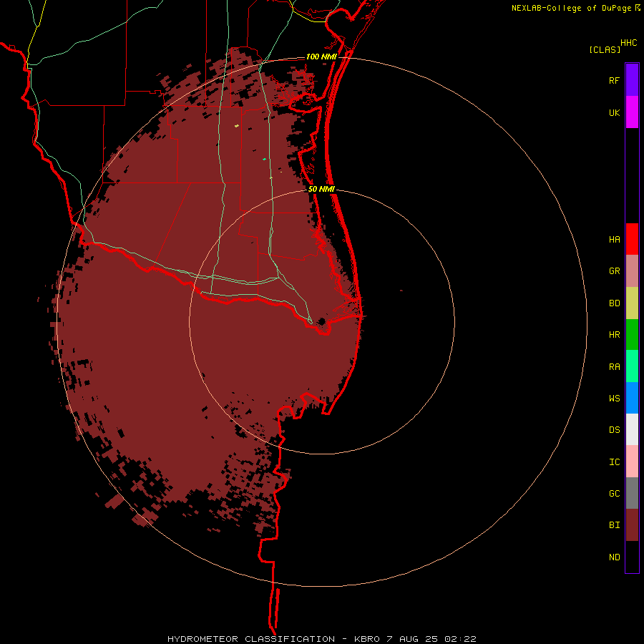Click the HR green legend swatch

point(632,334)
